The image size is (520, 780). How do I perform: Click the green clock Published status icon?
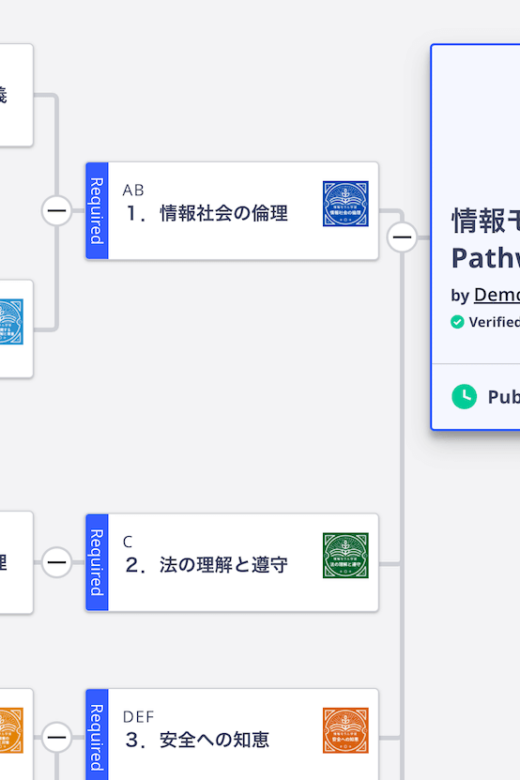(464, 396)
